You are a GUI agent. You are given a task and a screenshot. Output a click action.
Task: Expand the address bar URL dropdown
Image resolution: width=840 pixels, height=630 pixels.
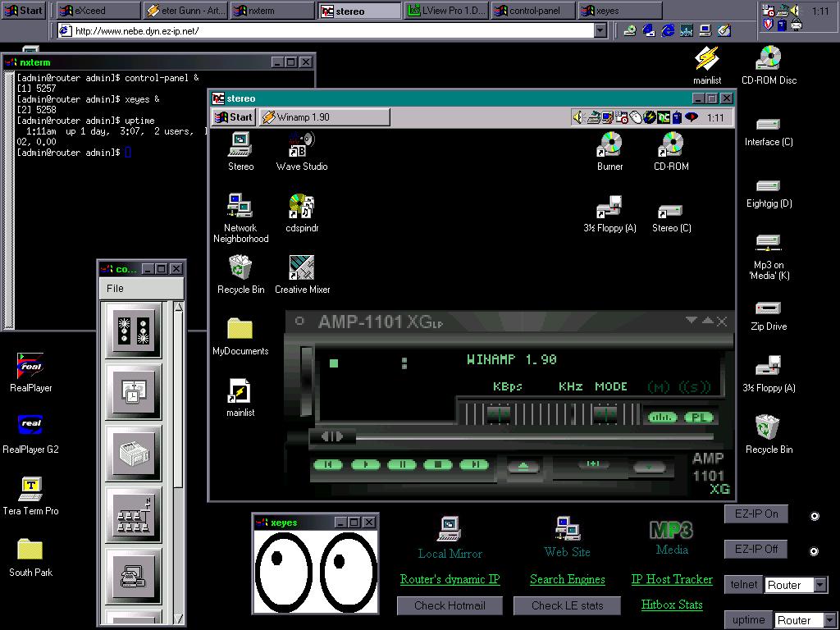[x=600, y=30]
